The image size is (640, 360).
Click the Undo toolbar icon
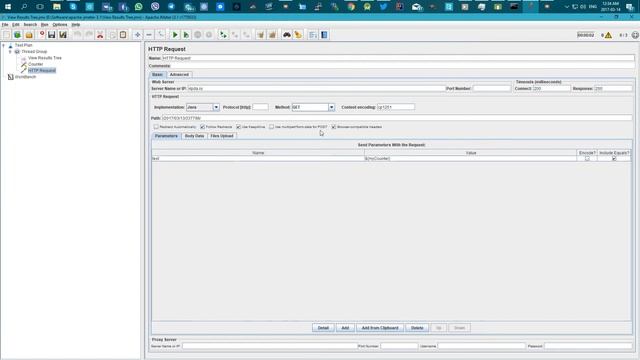78,35
